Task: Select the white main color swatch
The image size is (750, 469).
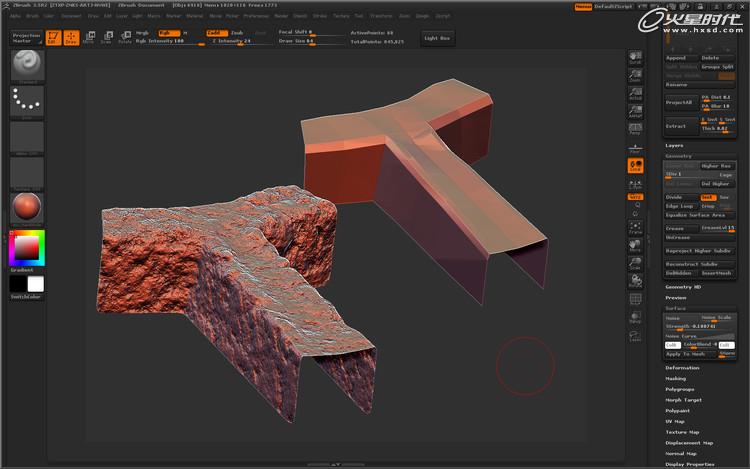Action: coord(35,284)
